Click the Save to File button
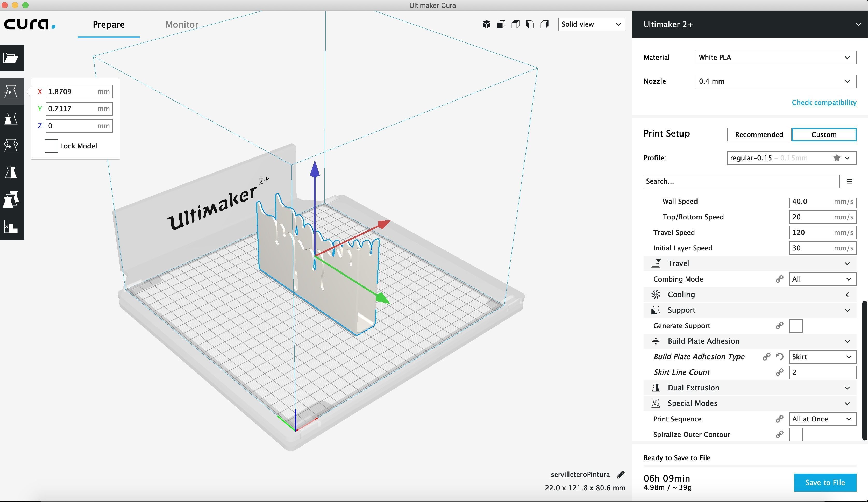 pos(825,483)
